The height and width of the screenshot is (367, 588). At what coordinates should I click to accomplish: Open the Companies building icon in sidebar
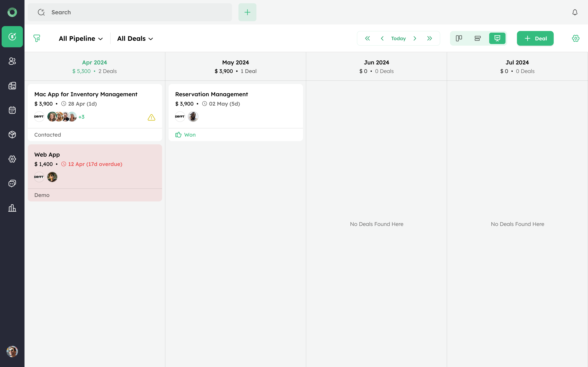point(12,86)
